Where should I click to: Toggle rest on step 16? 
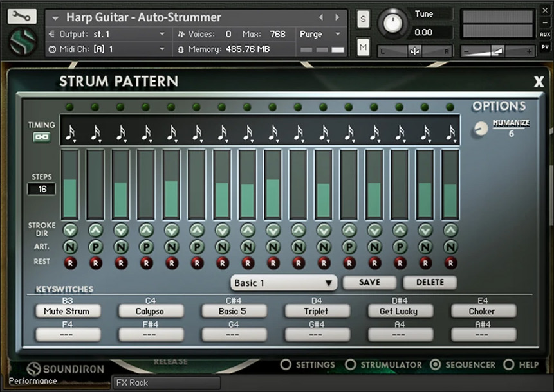point(450,263)
